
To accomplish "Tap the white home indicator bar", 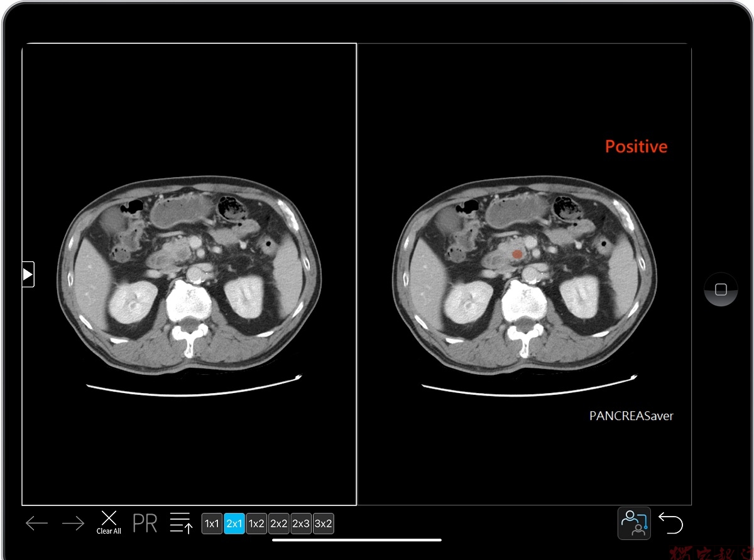I will tap(357, 539).
